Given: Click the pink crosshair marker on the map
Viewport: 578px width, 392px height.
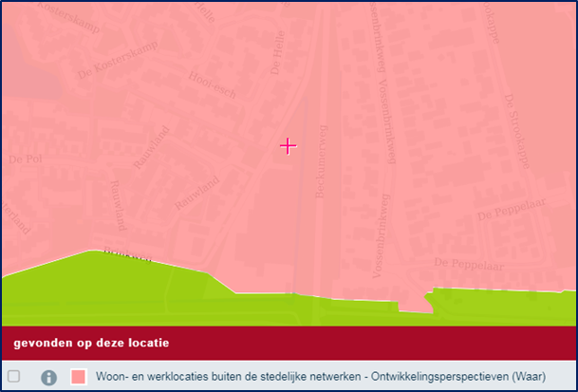Looking at the screenshot, I should [x=288, y=146].
